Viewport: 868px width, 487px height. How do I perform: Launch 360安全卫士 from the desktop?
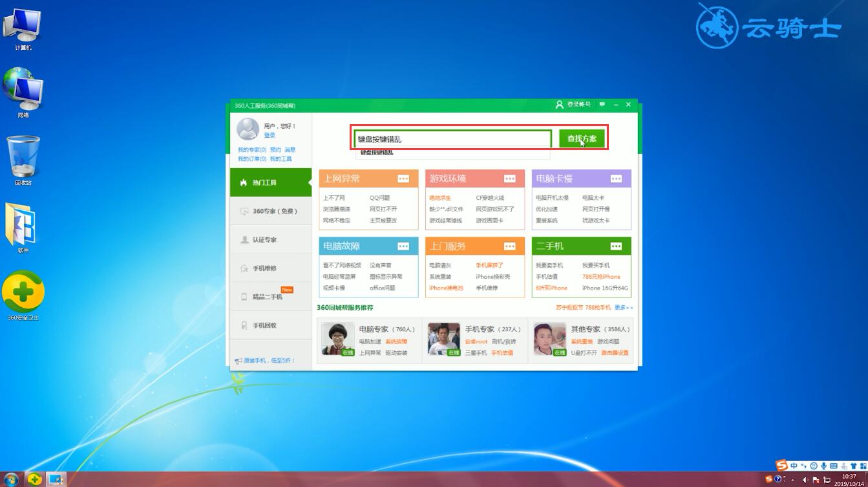[23, 296]
